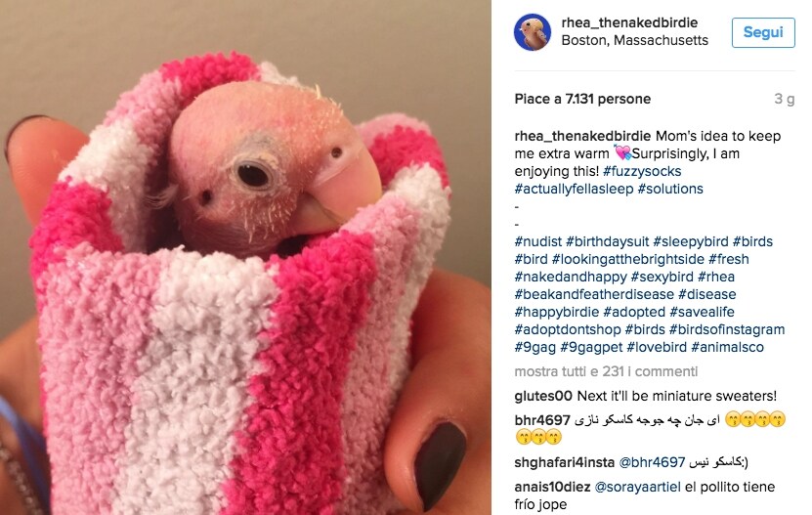Screen dimensions: 812x515
Task: Open the #solutions hashtag
Action: 670,190
